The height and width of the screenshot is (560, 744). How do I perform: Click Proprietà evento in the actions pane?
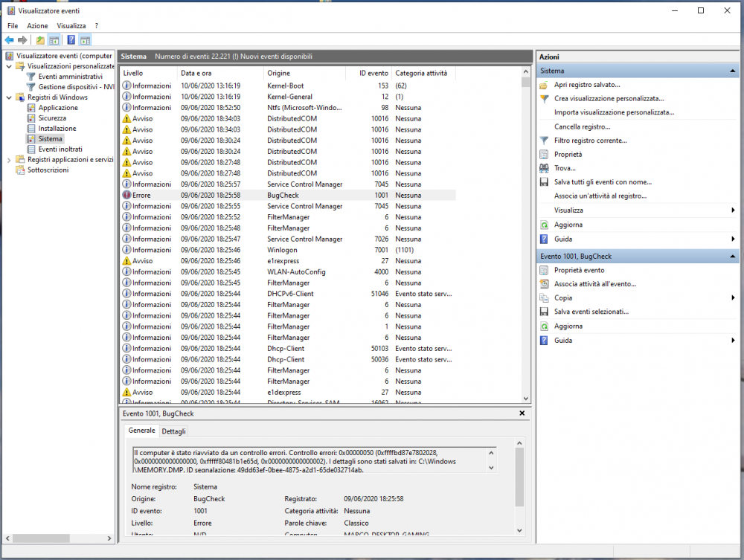[x=579, y=271]
